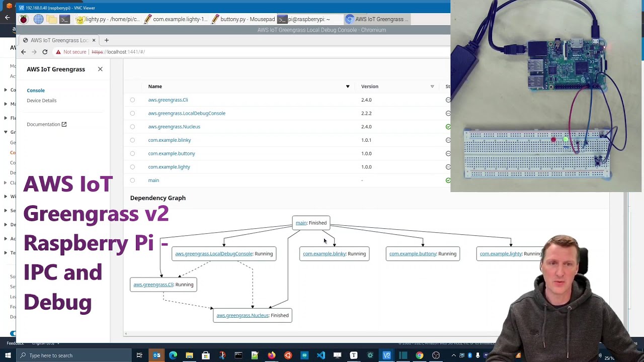
Task: Open com.example.blinky in the table
Action: [x=170, y=140]
